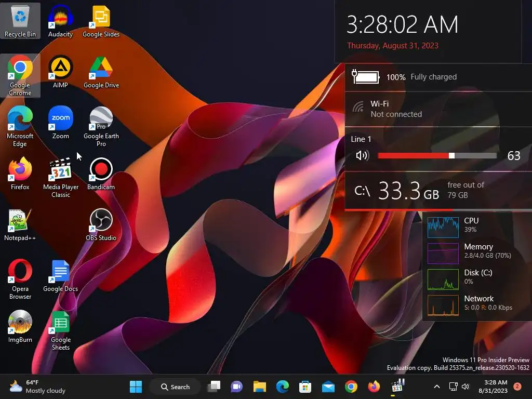The height and width of the screenshot is (399, 532).
Task: Mute Line 1 via speaker icon
Action: 362,156
